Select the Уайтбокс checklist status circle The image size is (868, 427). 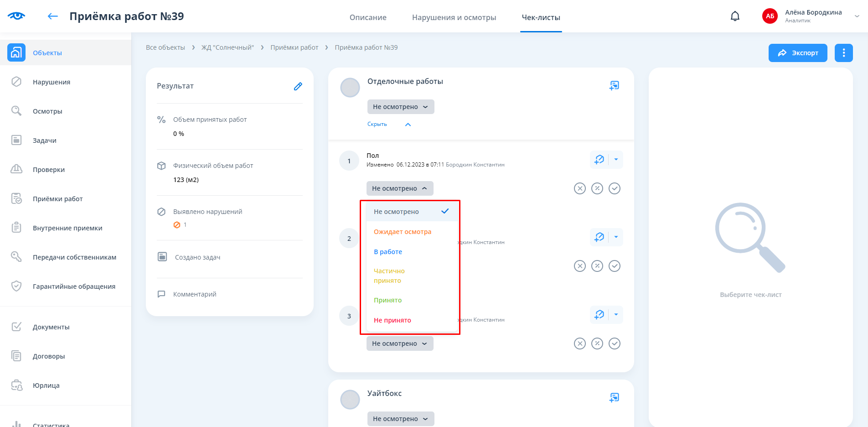pos(350,400)
